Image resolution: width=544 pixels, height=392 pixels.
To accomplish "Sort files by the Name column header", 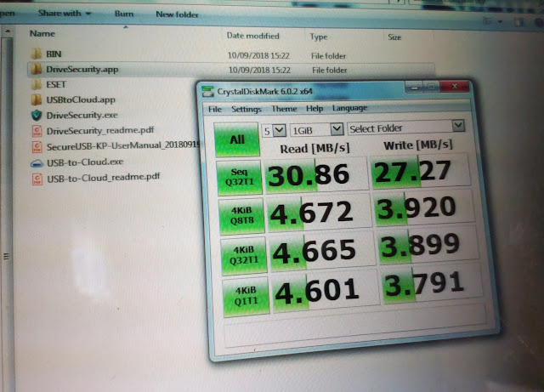I will click(42, 34).
